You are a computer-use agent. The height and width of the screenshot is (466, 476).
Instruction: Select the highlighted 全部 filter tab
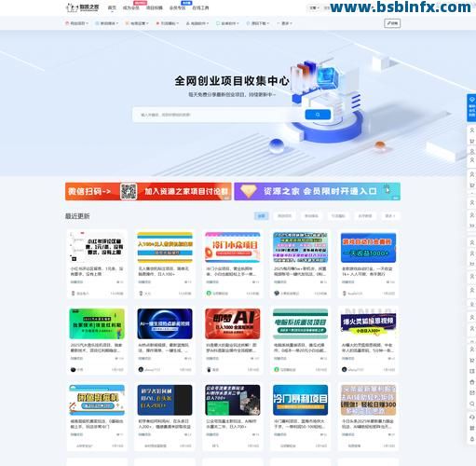(262, 216)
